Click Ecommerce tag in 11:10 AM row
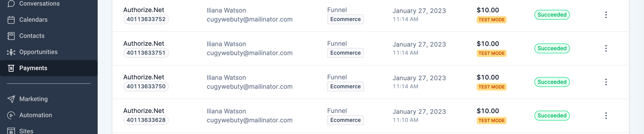This screenshot has height=134, width=644. point(345,120)
